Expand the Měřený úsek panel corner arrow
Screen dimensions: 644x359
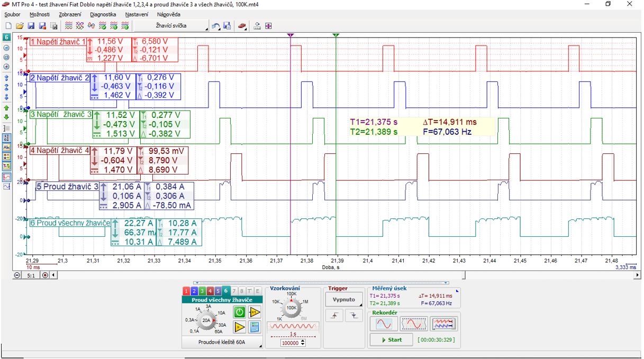pyautogui.click(x=457, y=290)
